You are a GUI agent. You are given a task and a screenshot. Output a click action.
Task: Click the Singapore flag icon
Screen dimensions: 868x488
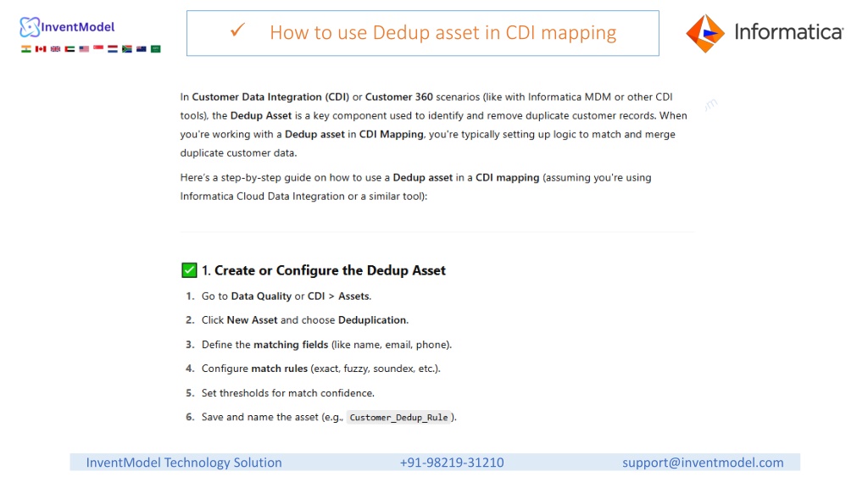(x=98, y=48)
